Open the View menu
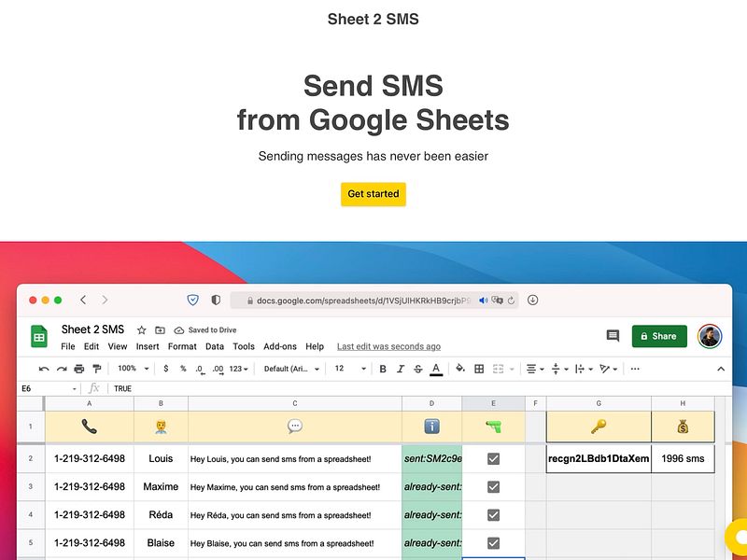Viewport: 747px width, 560px height. click(118, 346)
